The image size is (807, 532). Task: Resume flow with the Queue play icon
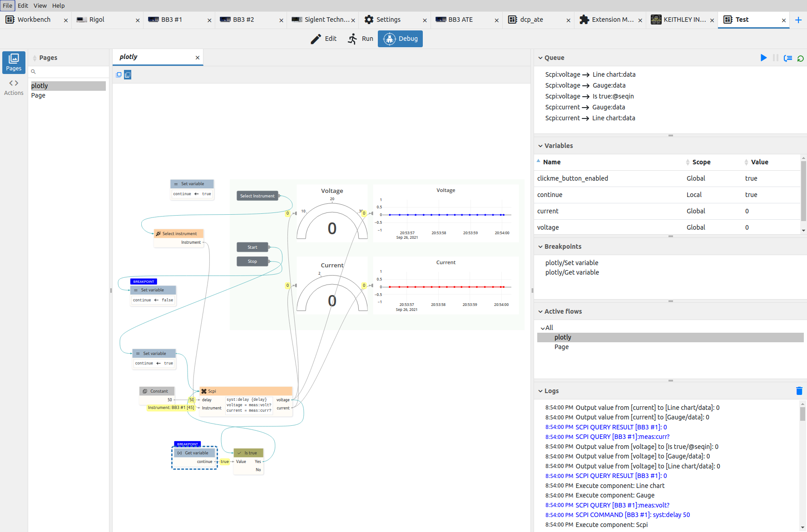[763, 58]
